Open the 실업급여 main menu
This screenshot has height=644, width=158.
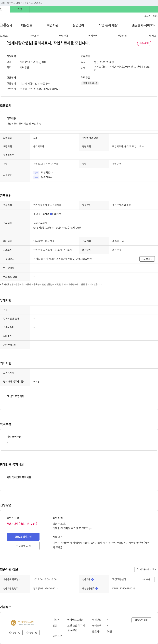pyautogui.click(x=78, y=25)
